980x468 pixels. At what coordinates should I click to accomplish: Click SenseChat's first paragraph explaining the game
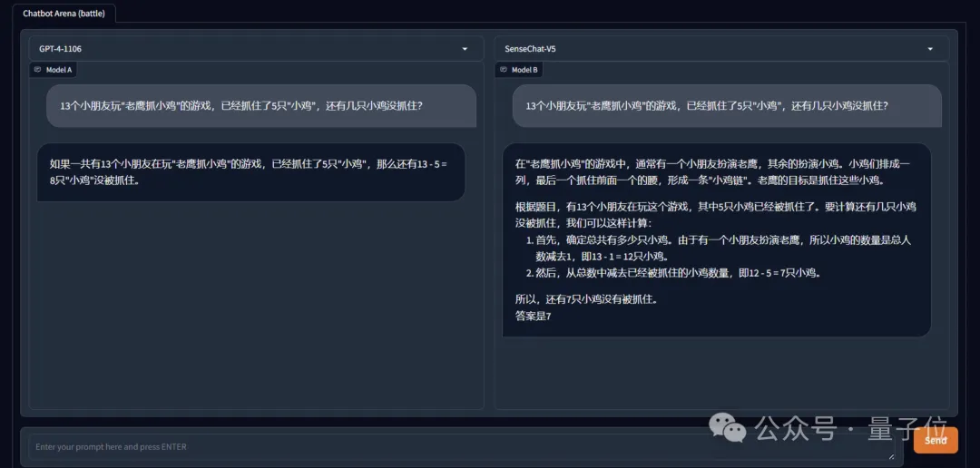(x=717, y=171)
